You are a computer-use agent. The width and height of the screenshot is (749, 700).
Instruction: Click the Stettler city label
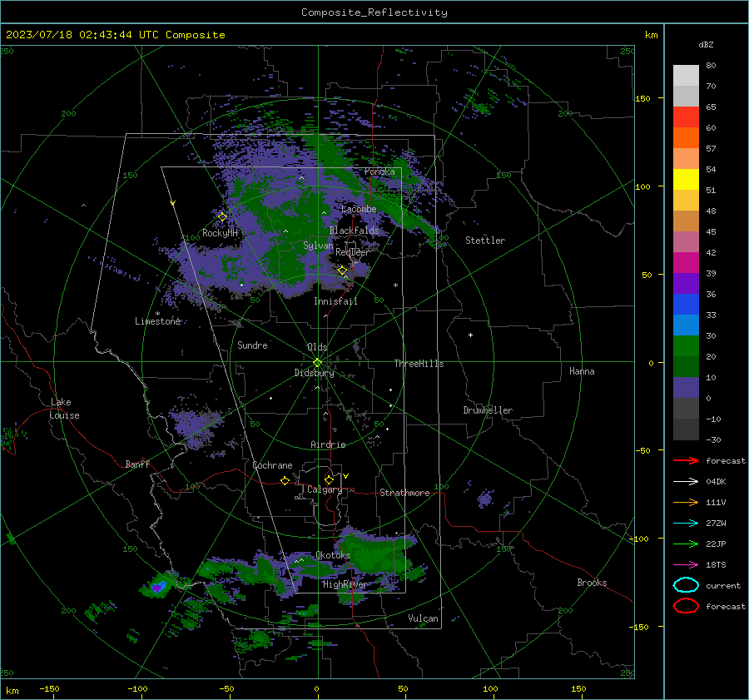tap(485, 241)
